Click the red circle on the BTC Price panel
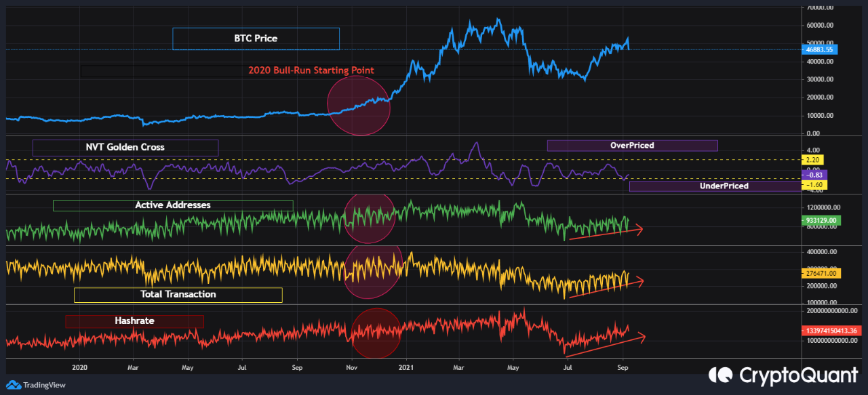The image size is (868, 395). click(359, 106)
